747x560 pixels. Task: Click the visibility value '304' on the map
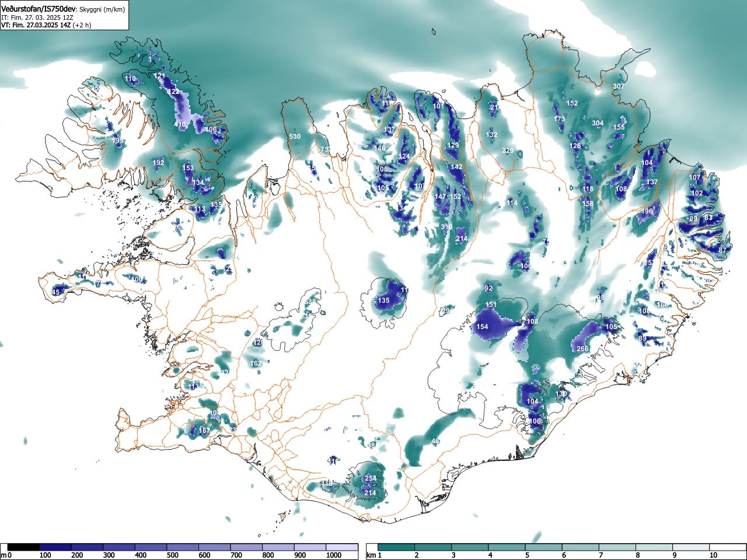[598, 123]
